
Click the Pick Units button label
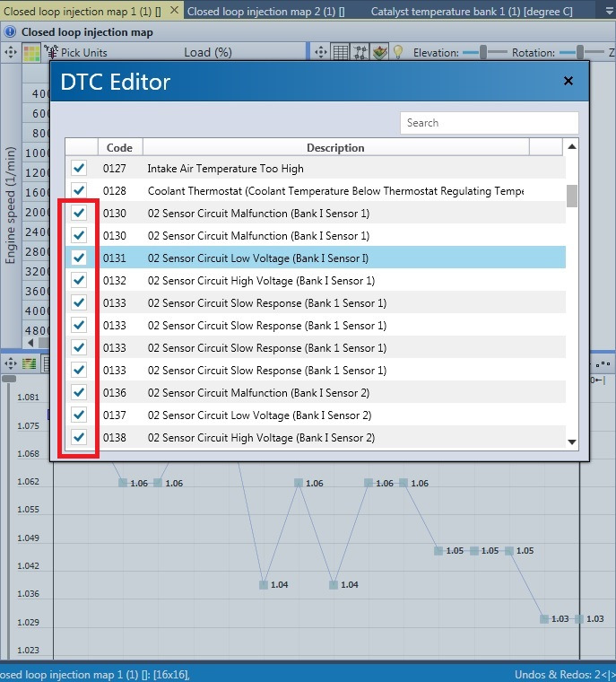pyautogui.click(x=84, y=53)
